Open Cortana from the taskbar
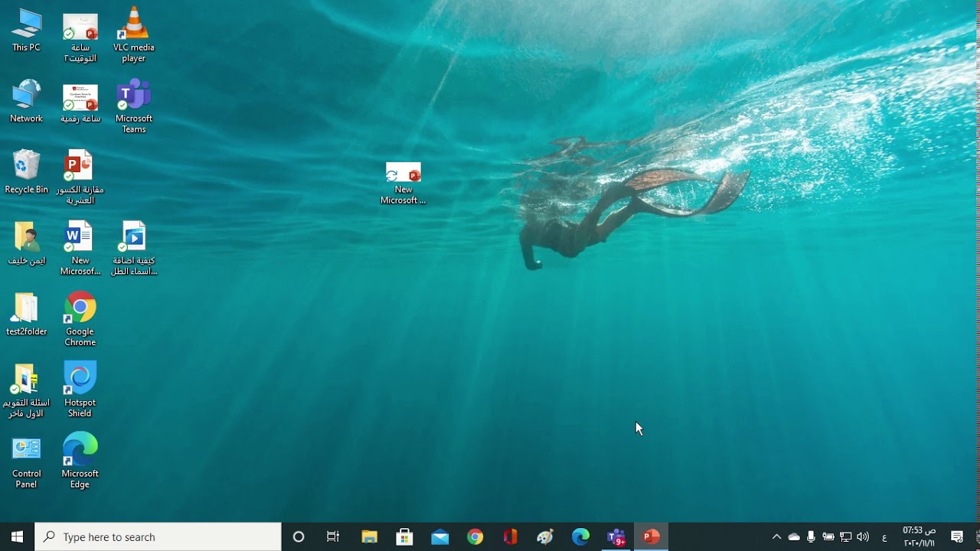Image resolution: width=980 pixels, height=551 pixels. [x=299, y=536]
